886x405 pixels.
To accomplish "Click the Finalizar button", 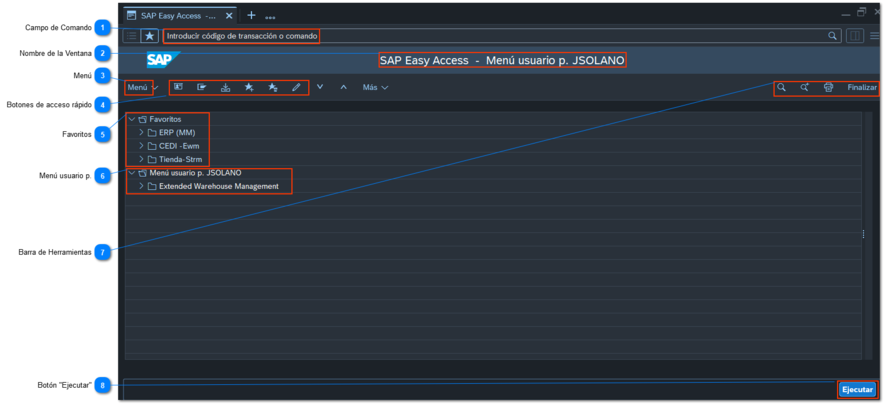I will point(862,88).
